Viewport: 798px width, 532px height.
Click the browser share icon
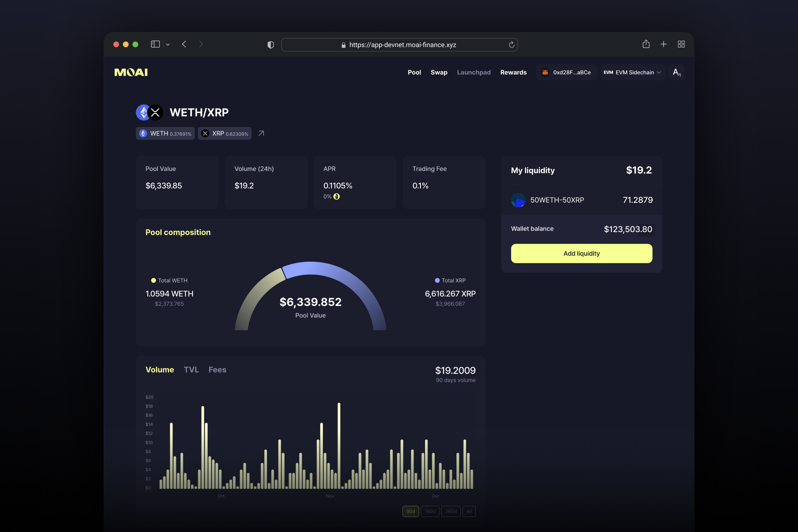point(646,44)
